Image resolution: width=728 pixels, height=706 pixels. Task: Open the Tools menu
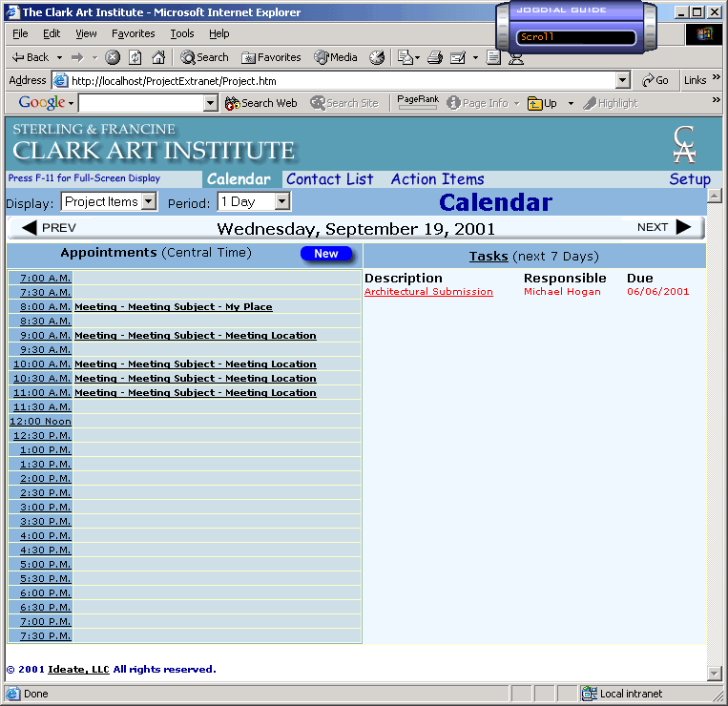182,33
